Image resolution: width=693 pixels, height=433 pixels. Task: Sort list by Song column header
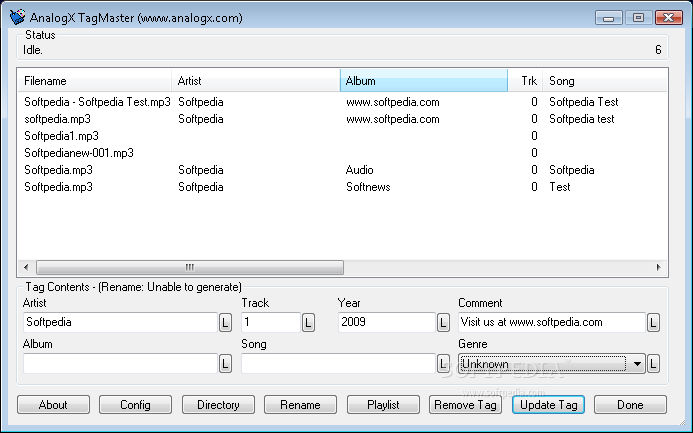coord(605,80)
